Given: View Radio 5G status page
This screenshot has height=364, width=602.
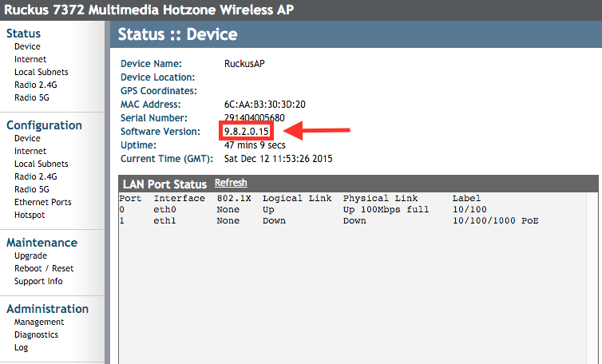Looking at the screenshot, I should click(32, 97).
